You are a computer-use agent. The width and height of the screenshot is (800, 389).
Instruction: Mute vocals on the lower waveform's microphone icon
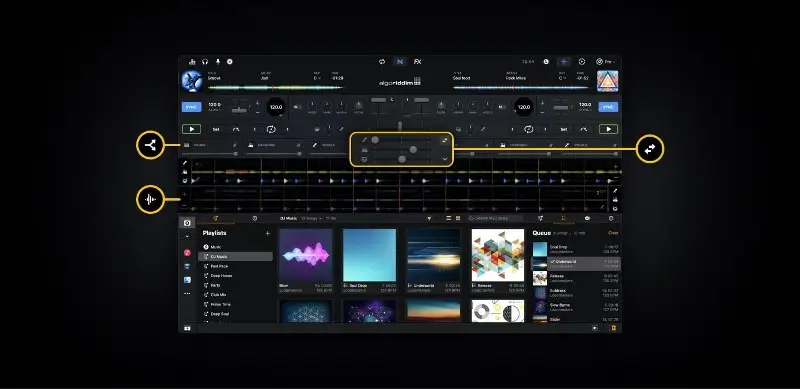click(x=615, y=191)
